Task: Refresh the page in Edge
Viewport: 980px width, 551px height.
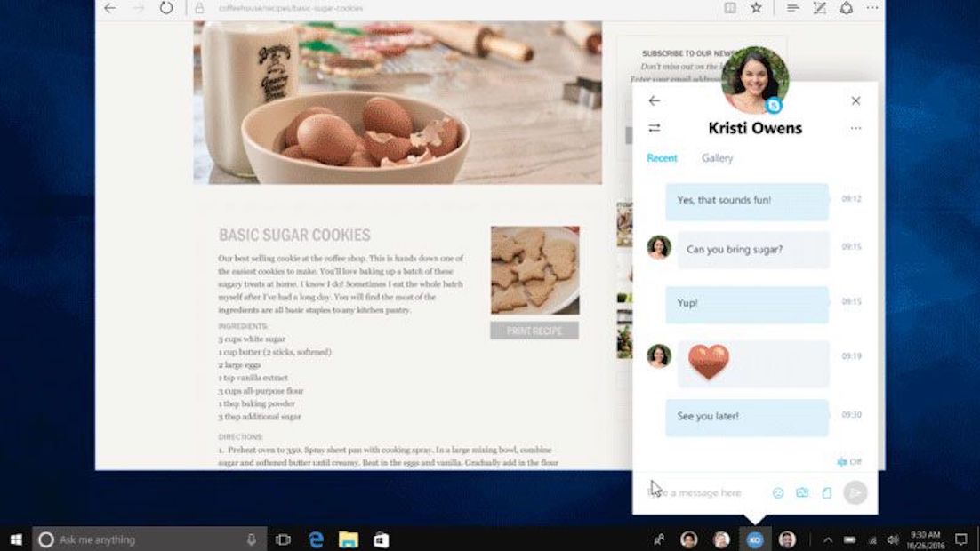Action: click(166, 8)
